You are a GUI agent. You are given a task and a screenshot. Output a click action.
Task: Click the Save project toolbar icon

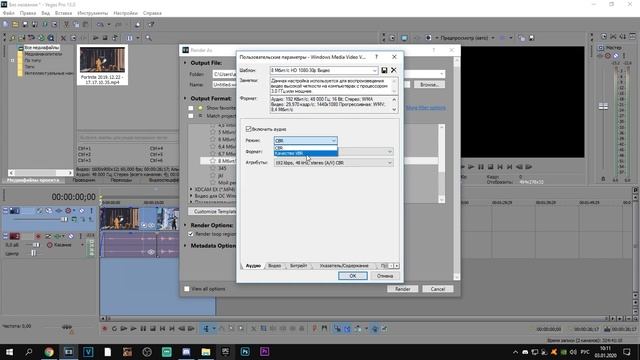click(x=25, y=24)
